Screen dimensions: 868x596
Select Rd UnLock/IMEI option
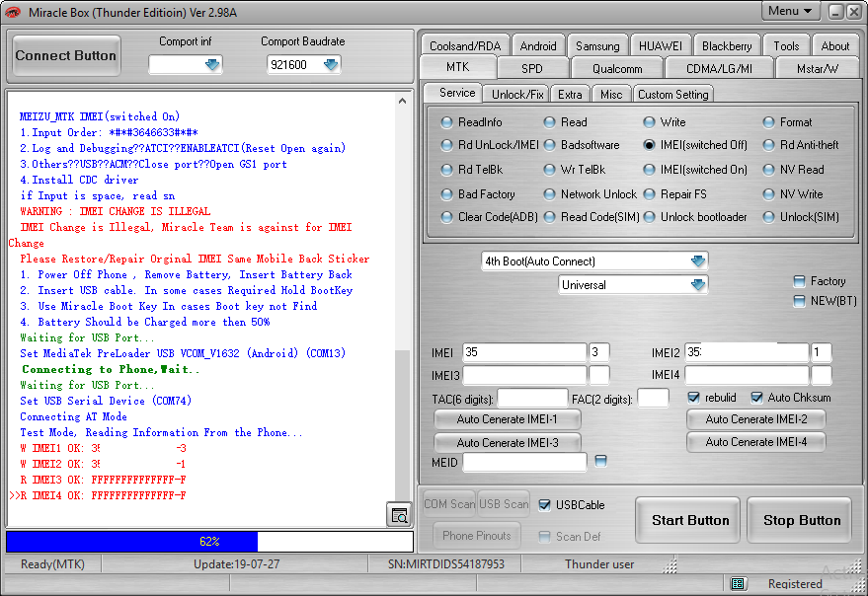446,145
